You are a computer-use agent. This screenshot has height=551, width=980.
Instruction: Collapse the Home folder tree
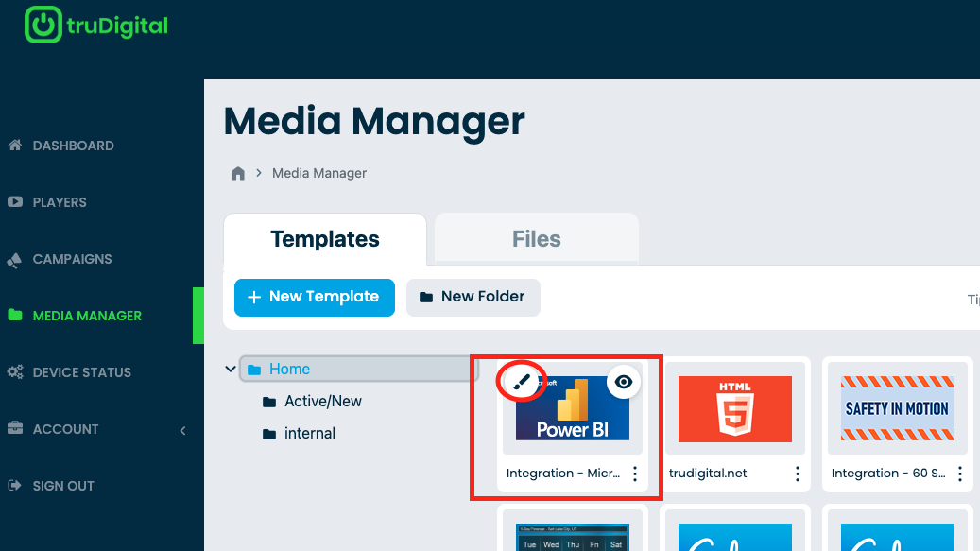[230, 370]
